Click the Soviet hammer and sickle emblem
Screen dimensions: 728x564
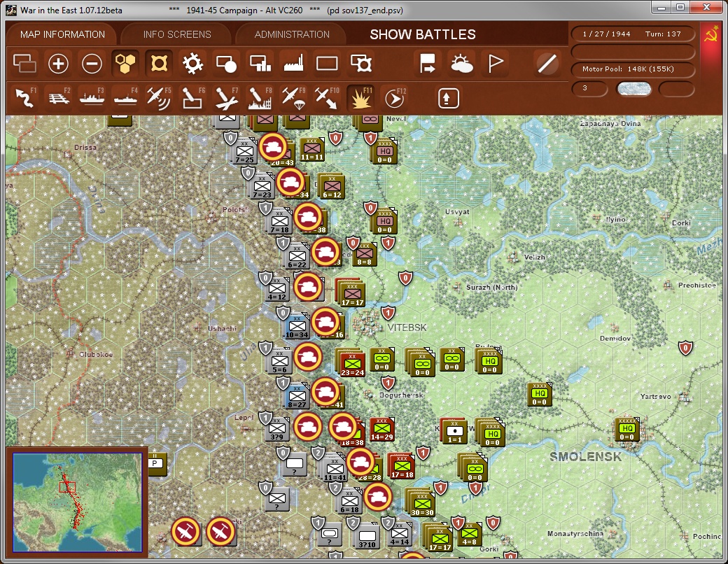(711, 35)
